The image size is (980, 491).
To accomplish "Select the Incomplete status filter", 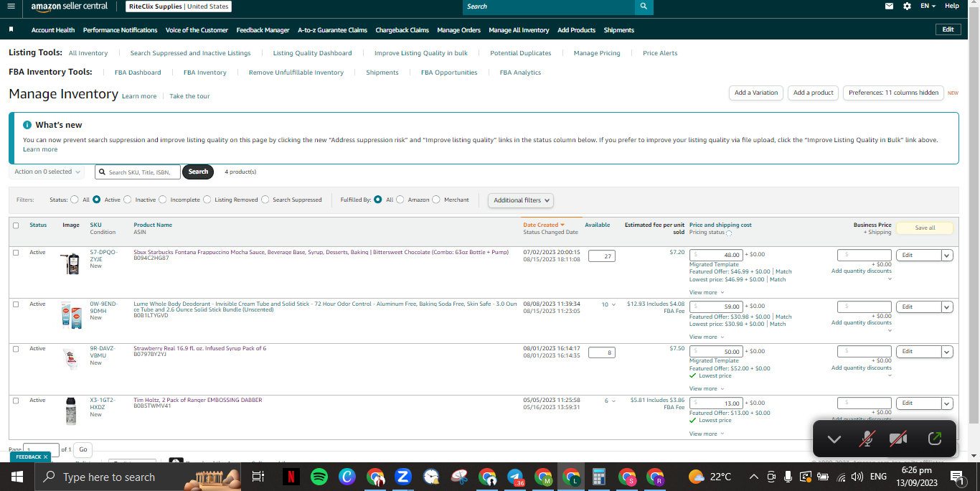I will (x=163, y=200).
